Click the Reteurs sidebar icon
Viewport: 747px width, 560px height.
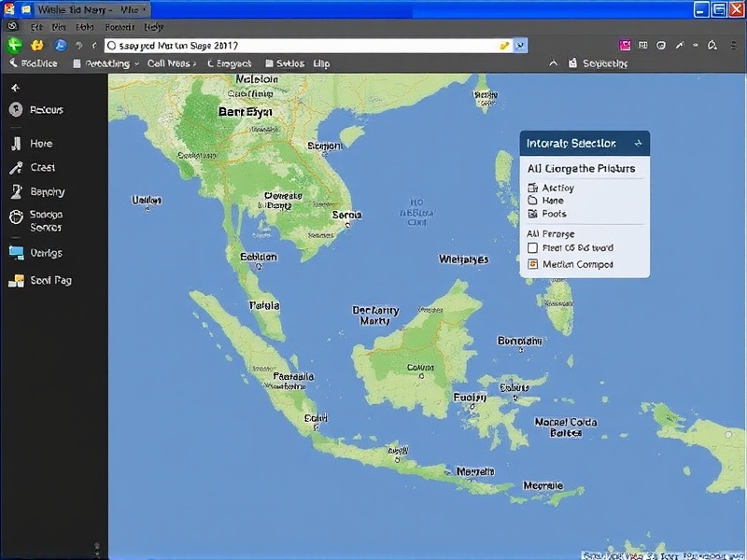(x=16, y=110)
